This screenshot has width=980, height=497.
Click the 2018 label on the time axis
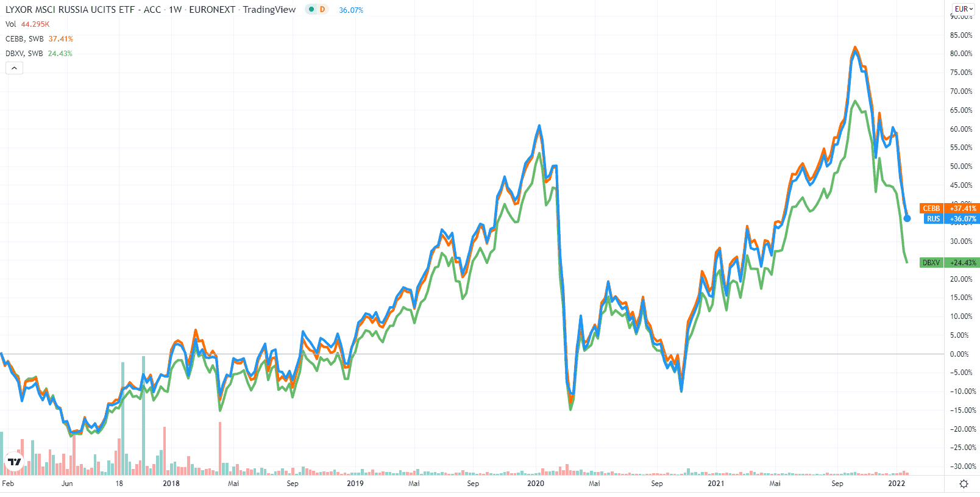(x=171, y=484)
